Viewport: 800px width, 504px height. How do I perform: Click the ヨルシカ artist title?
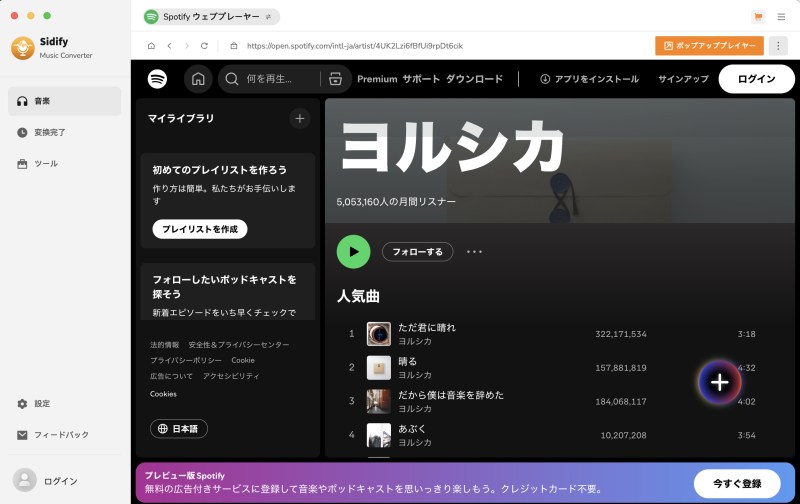coord(452,146)
